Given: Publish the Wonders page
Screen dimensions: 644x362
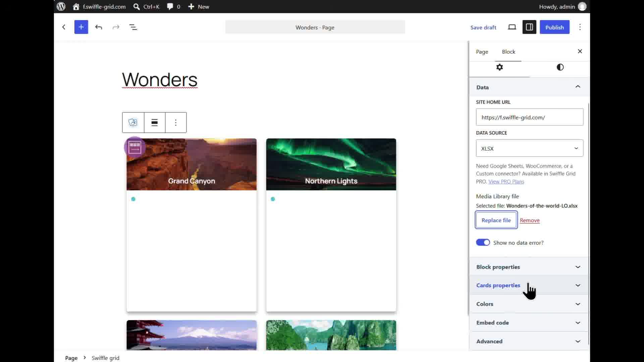Looking at the screenshot, I should tap(554, 27).
